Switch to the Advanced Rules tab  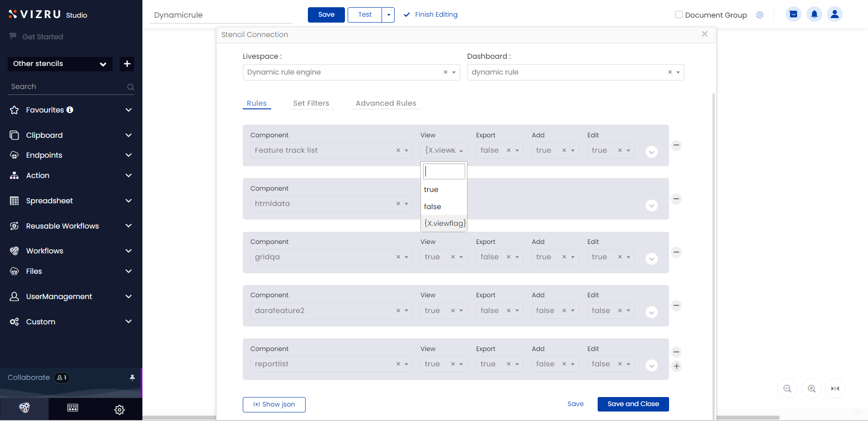click(386, 103)
